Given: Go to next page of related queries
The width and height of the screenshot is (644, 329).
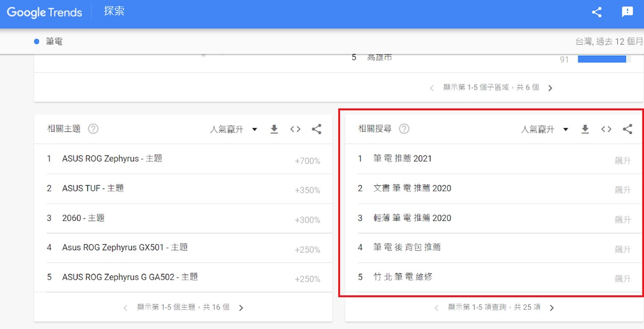Looking at the screenshot, I should tap(552, 308).
